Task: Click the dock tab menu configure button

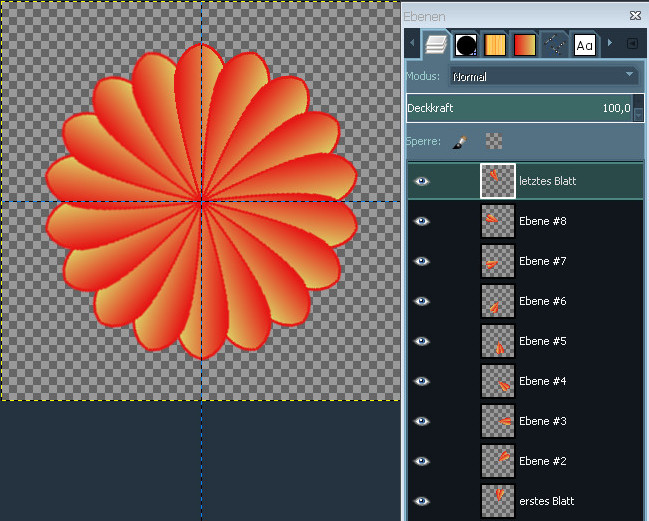Action: tap(632, 44)
